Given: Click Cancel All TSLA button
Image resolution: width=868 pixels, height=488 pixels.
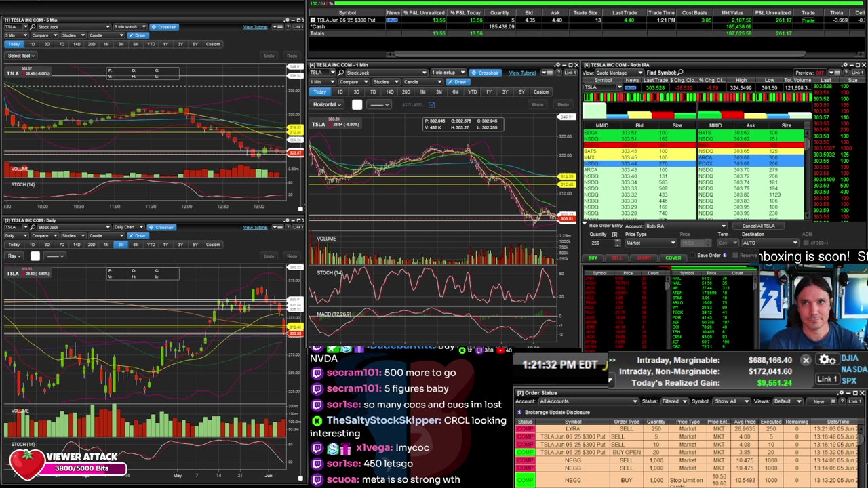Looking at the screenshot, I should [758, 226].
